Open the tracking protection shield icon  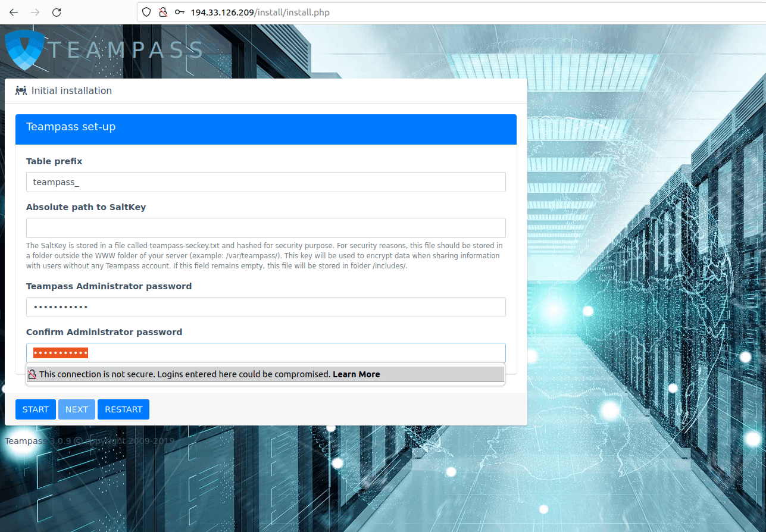(x=147, y=12)
